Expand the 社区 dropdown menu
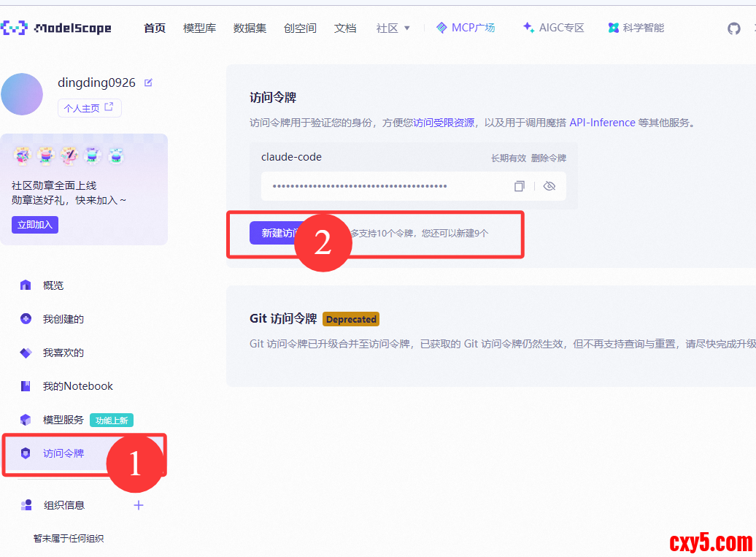This screenshot has height=557, width=756. point(393,28)
